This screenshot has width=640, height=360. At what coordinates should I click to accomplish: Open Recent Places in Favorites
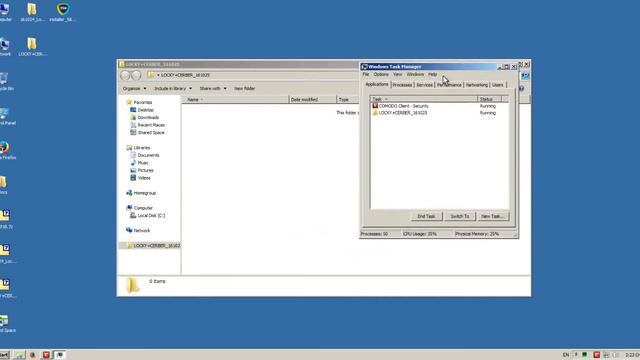151,125
